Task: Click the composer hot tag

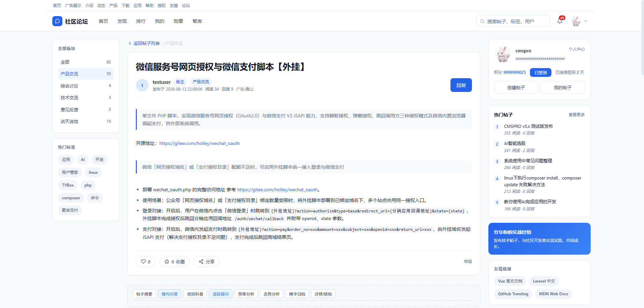Action: click(x=71, y=198)
